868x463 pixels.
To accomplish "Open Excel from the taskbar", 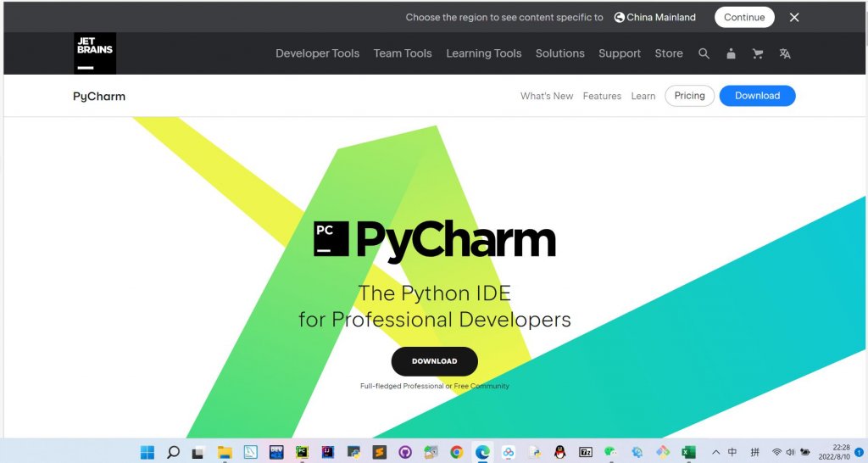I will 688,453.
